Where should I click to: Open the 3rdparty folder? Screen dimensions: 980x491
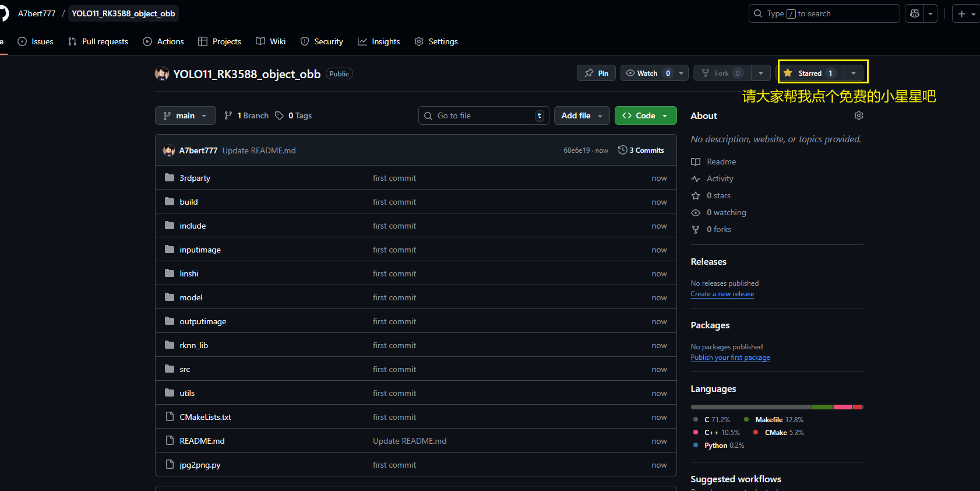pyautogui.click(x=195, y=178)
